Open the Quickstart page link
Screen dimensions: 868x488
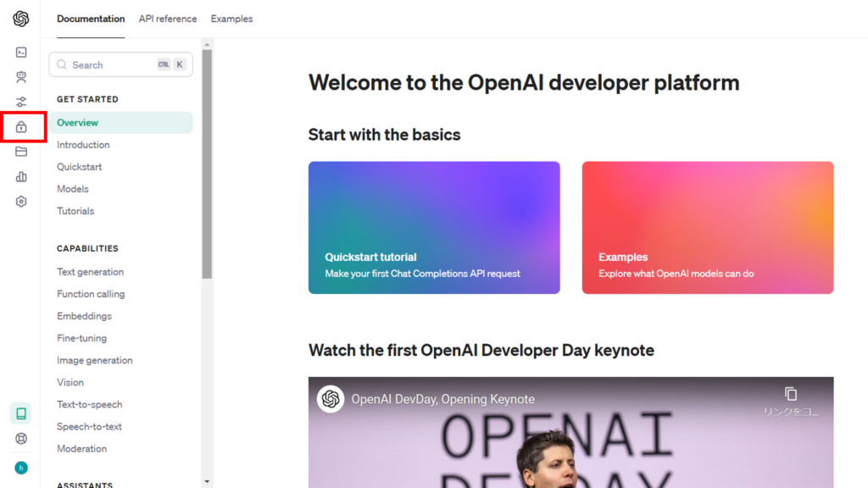click(x=79, y=167)
